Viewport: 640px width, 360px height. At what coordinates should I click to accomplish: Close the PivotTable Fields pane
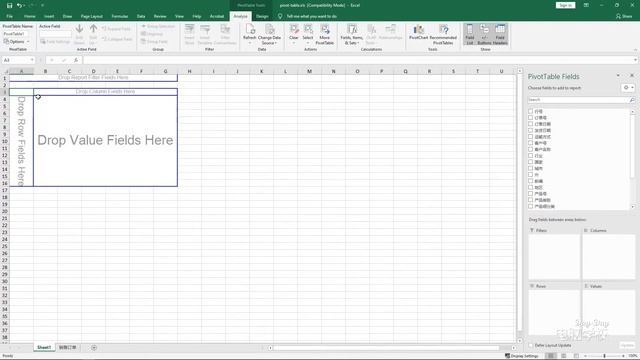pos(632,76)
